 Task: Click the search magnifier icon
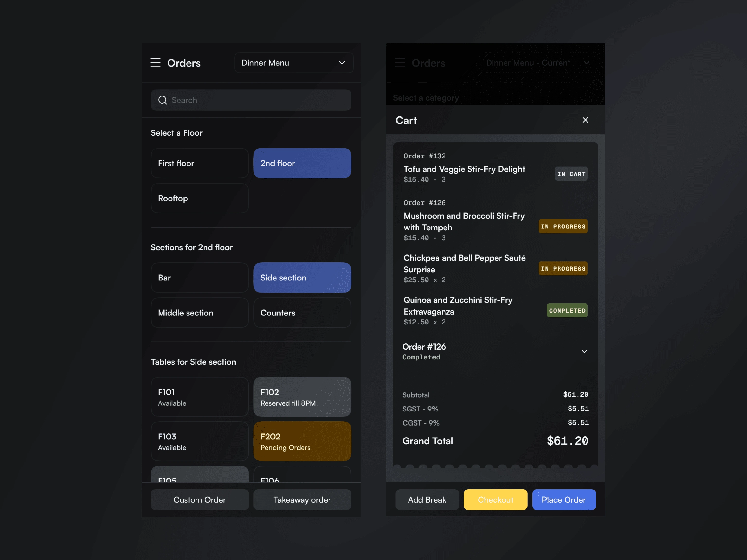[x=162, y=100]
